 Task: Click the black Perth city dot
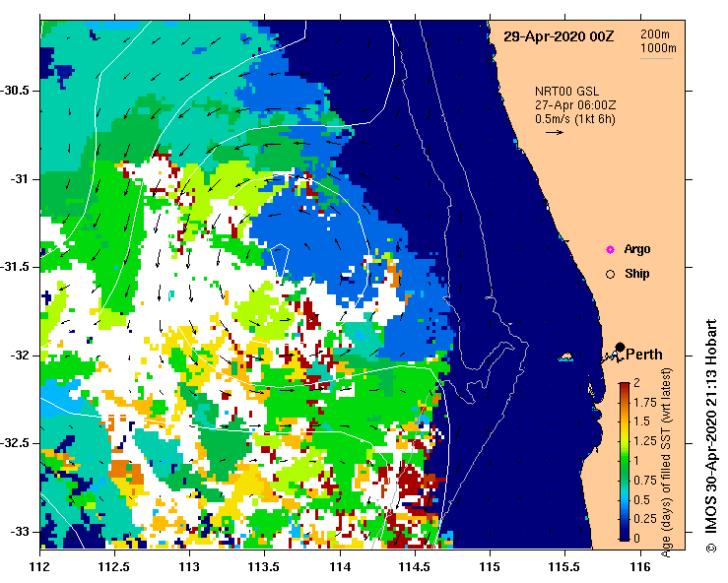pyautogui.click(x=620, y=348)
